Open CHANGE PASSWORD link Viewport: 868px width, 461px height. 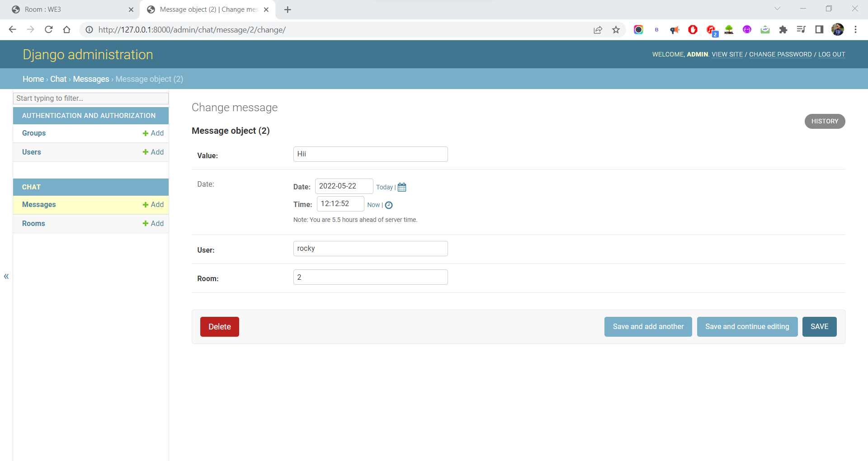[780, 54]
